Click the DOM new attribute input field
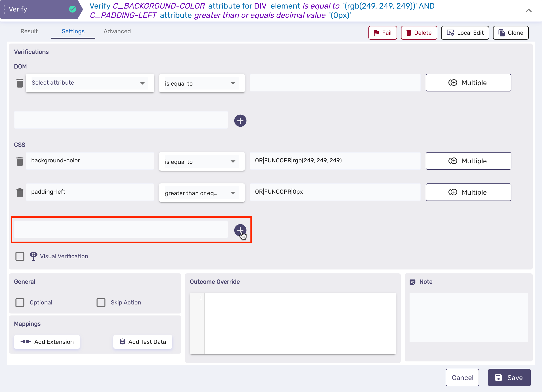 pos(121,120)
